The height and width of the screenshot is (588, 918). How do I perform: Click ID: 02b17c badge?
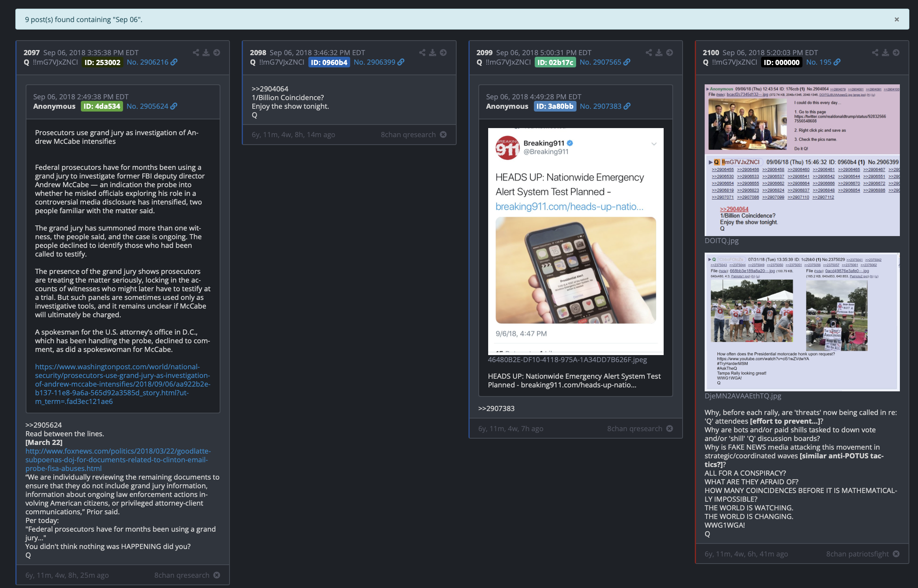point(555,62)
